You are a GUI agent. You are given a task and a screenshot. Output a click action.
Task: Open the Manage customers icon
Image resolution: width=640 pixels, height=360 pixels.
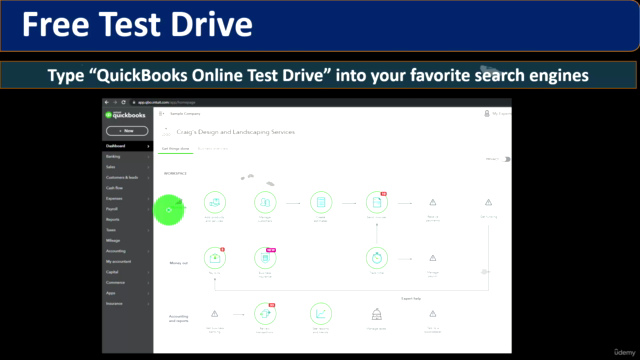coord(265,202)
